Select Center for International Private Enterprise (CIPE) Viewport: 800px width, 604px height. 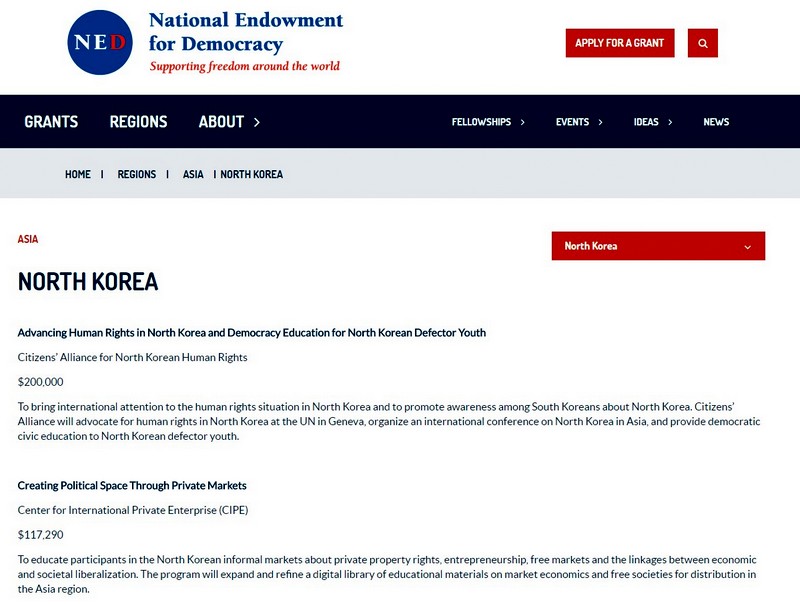pos(133,510)
